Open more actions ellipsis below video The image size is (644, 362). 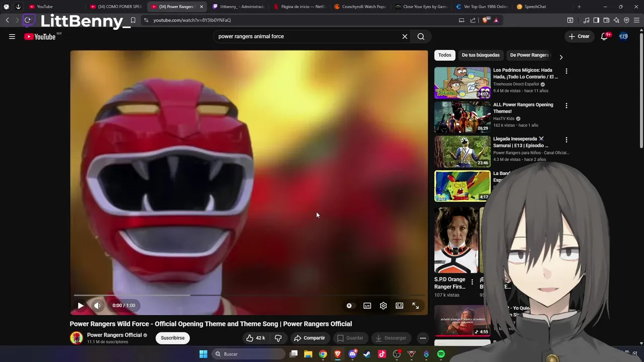(423, 338)
